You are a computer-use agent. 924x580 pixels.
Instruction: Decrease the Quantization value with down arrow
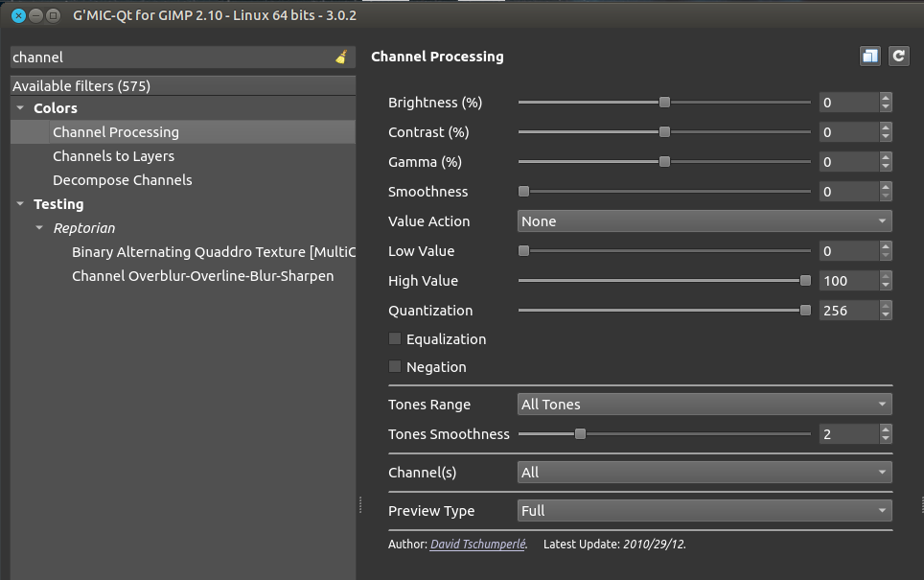pyautogui.click(x=886, y=315)
